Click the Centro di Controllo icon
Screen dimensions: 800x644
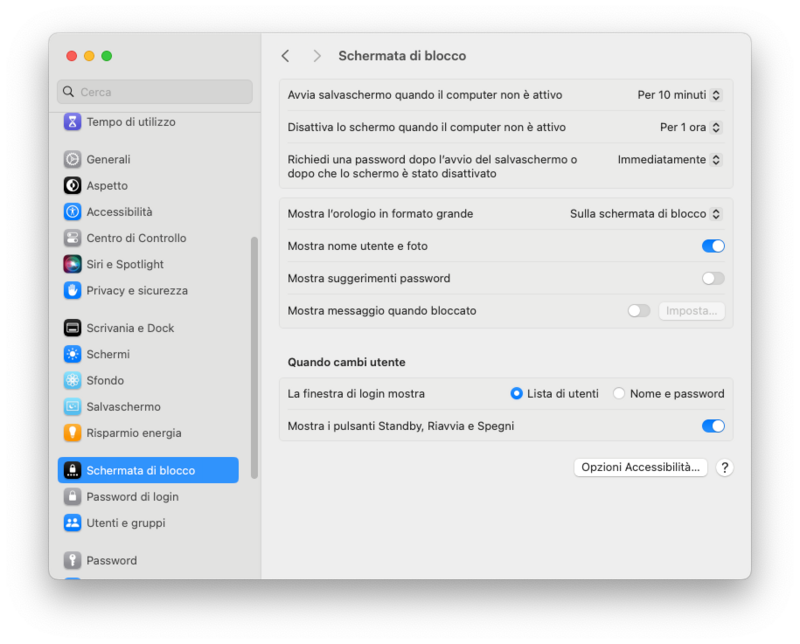tap(72, 238)
